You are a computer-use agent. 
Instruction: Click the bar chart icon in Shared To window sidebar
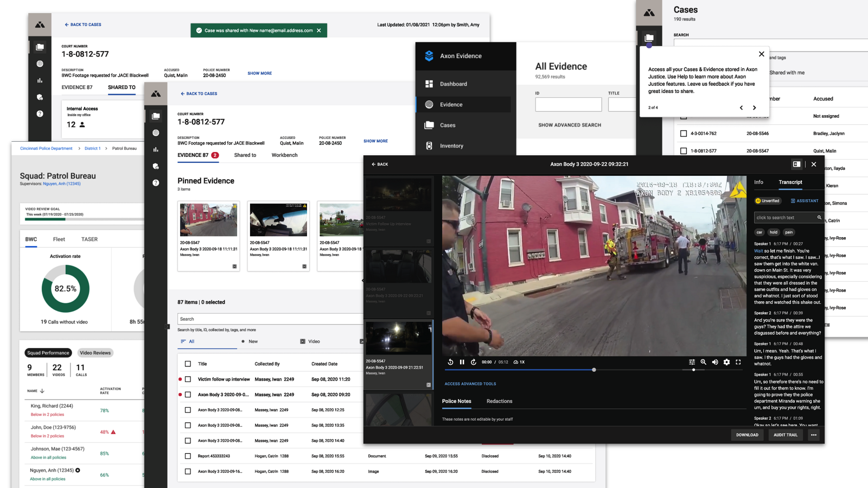[x=40, y=80]
